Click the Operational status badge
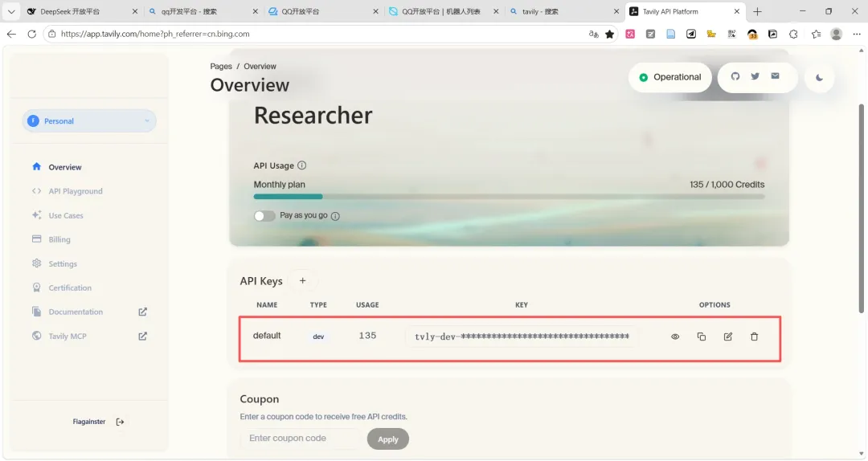 [669, 77]
